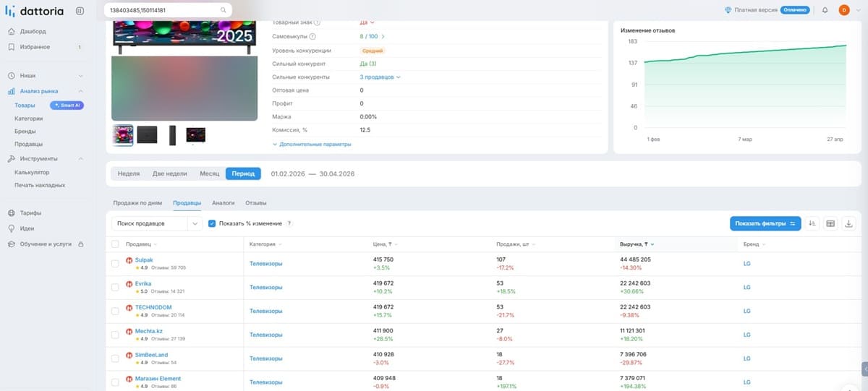Check the Mechta.kz row checkbox
The width and height of the screenshot is (868, 391).
pyautogui.click(x=116, y=335)
